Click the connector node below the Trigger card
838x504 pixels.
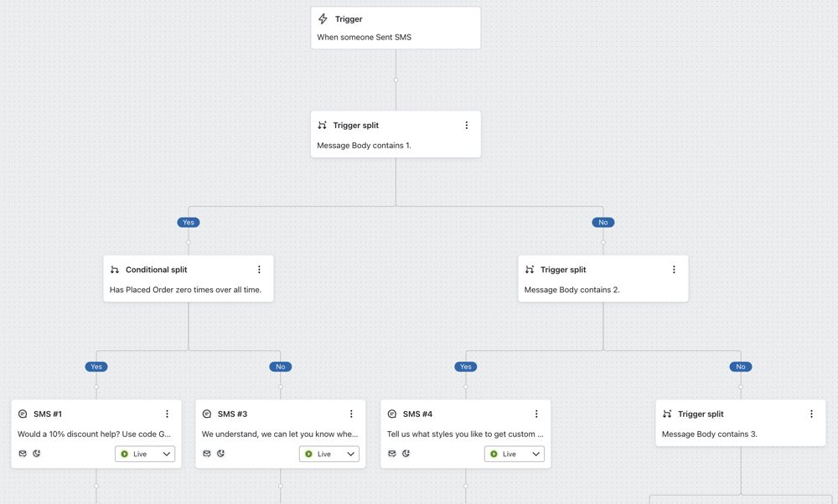point(396,80)
